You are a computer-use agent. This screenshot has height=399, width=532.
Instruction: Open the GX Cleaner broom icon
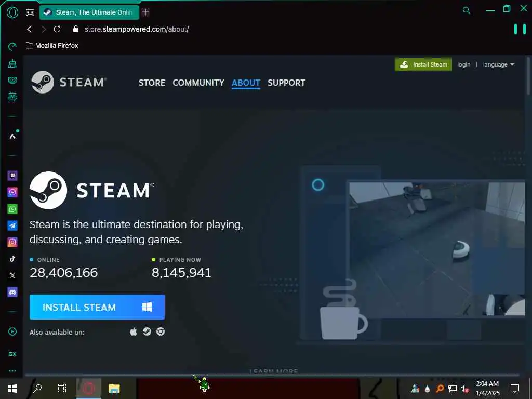(12, 63)
